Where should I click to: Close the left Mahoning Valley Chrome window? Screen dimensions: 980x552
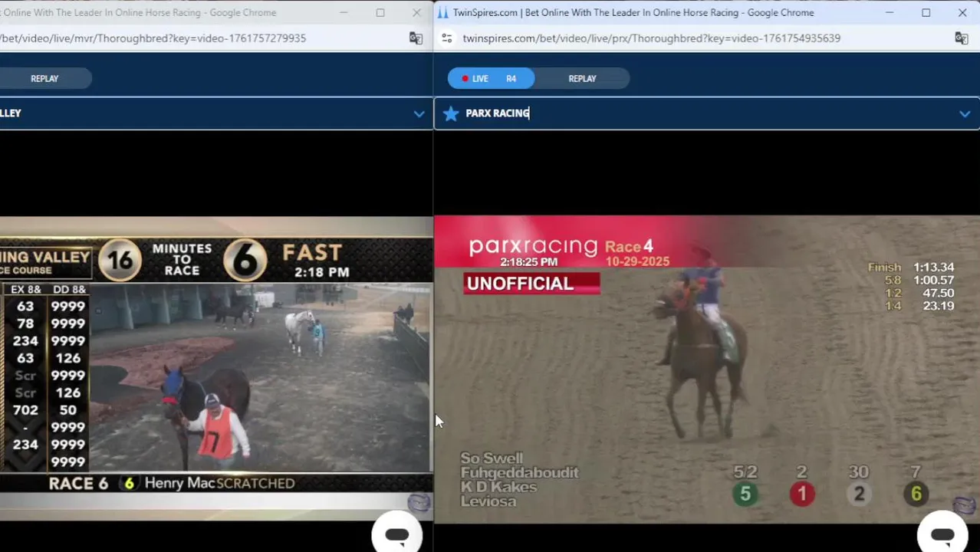tap(416, 12)
